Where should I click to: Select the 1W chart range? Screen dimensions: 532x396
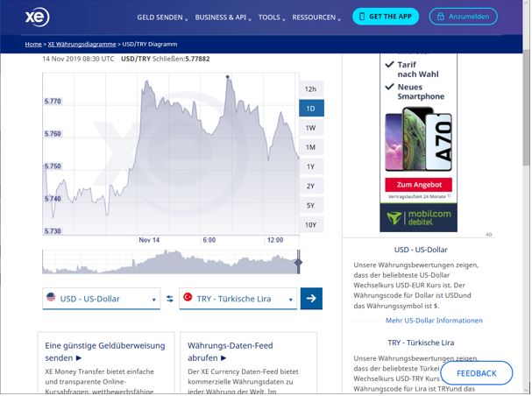311,128
